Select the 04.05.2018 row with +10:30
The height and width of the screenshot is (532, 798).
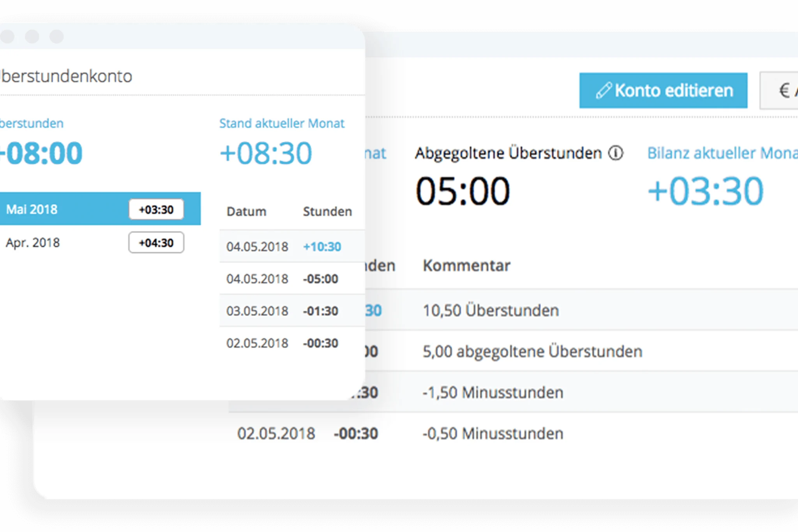click(292, 246)
